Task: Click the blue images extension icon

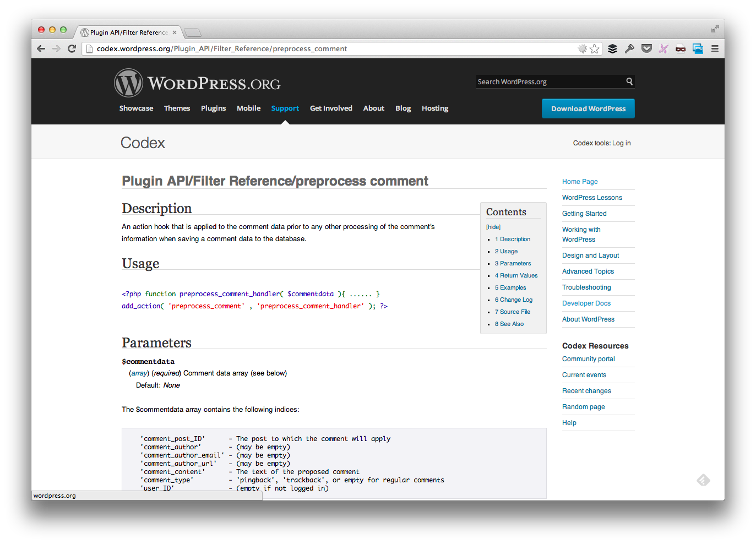Action: coord(698,49)
